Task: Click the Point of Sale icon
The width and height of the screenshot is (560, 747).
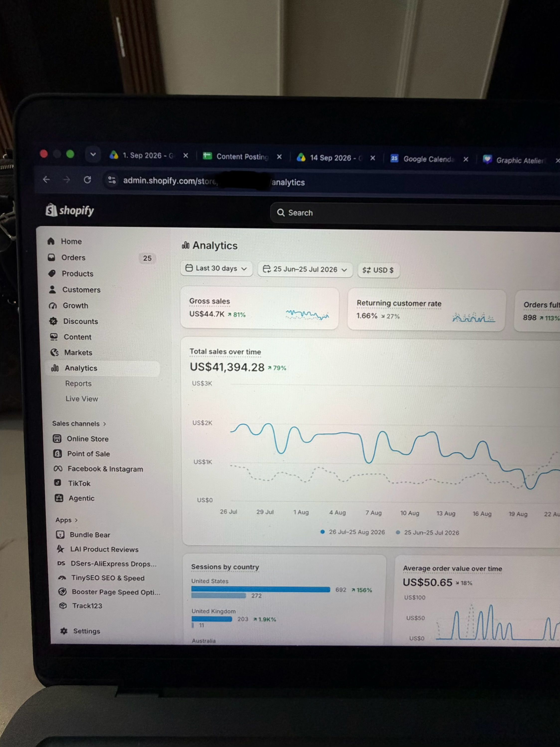Action: [57, 453]
